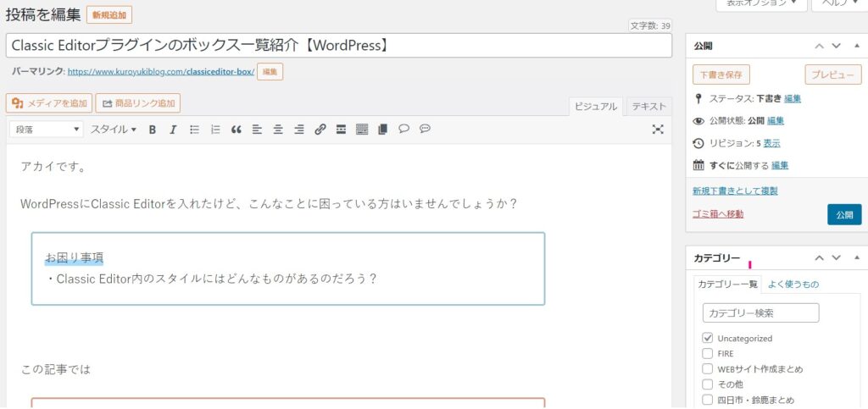Image resolution: width=868 pixels, height=409 pixels.
Task: Apply blockquote formatting
Action: [x=236, y=130]
